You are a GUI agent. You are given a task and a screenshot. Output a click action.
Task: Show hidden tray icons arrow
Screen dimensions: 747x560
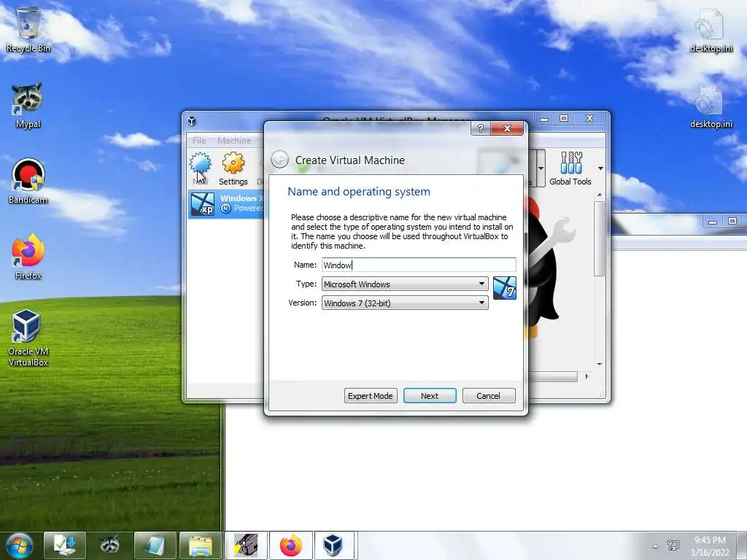656,545
